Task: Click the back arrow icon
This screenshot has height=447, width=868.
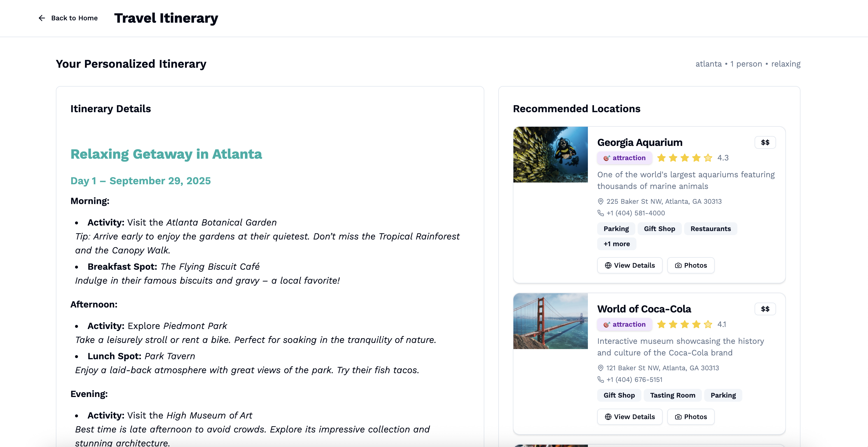Action: [42, 18]
